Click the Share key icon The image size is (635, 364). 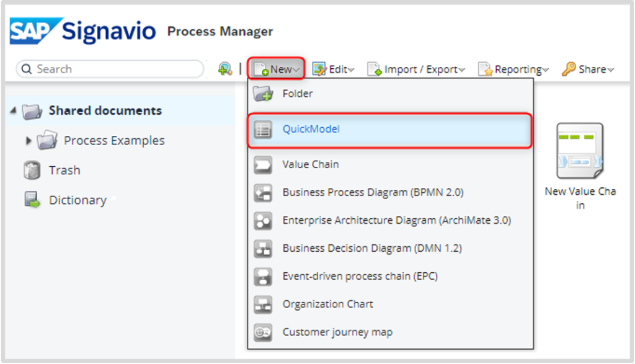click(569, 69)
